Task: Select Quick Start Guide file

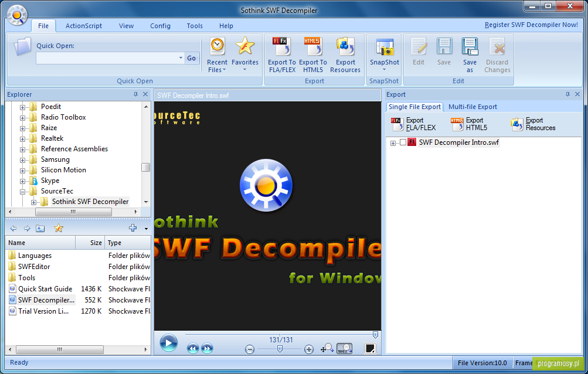Action: coord(45,289)
